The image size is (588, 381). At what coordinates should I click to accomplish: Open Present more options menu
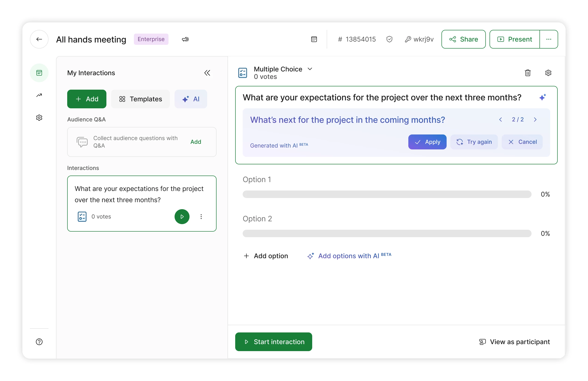pos(549,39)
